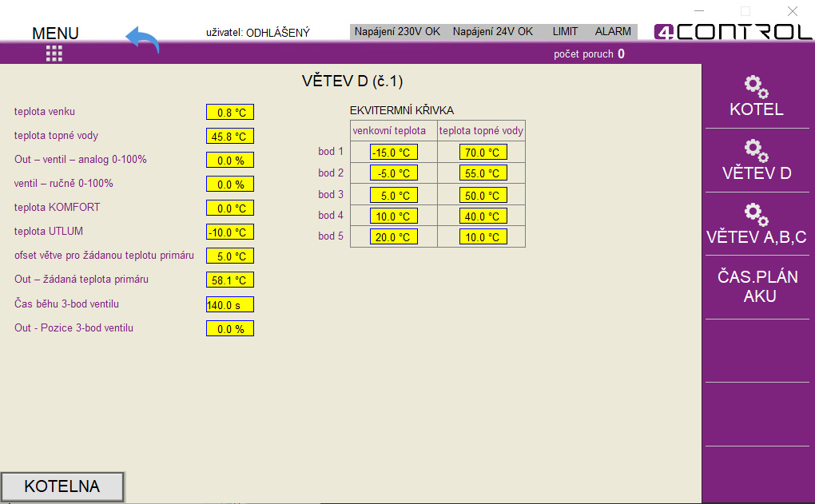
Task: Click the teplota KOMFORT label
Action: 58,208
